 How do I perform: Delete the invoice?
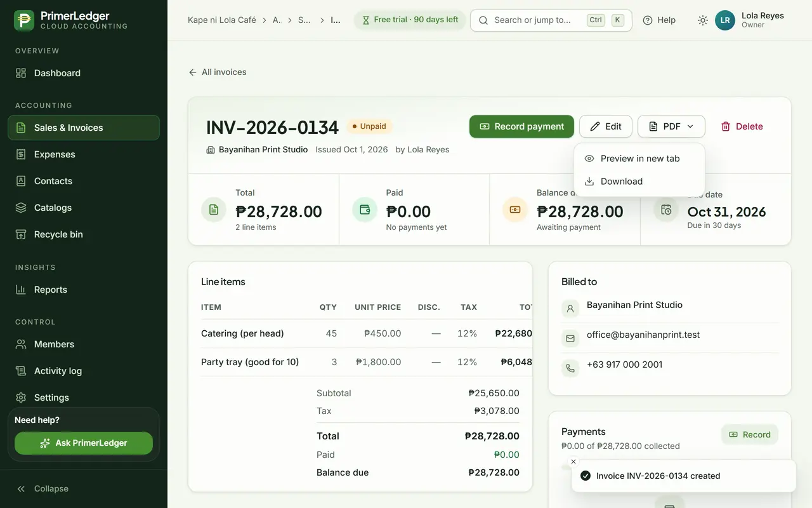tap(742, 126)
